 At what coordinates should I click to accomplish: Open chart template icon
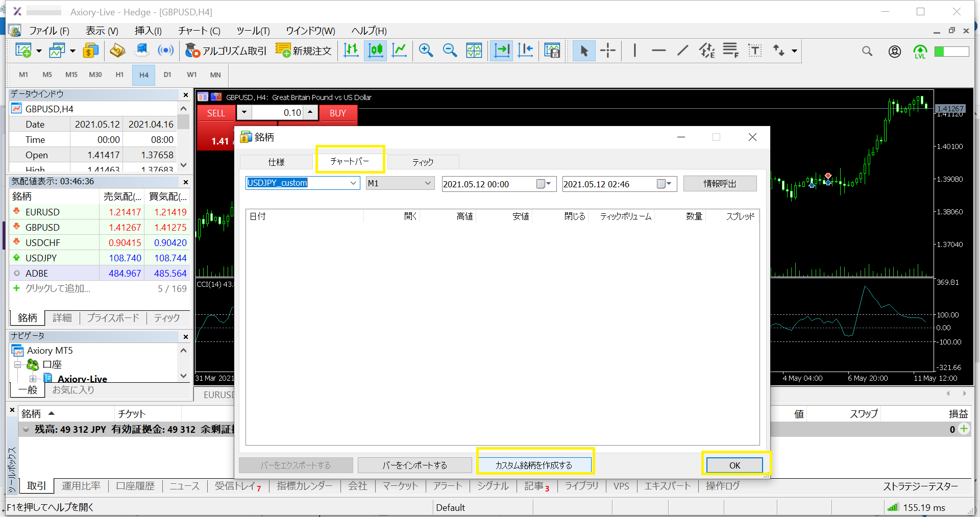click(x=552, y=51)
